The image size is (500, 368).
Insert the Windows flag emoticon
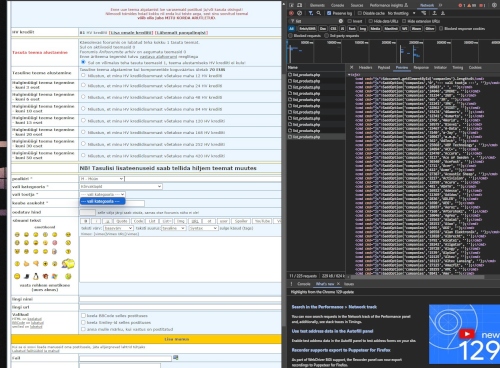(x=55, y=276)
